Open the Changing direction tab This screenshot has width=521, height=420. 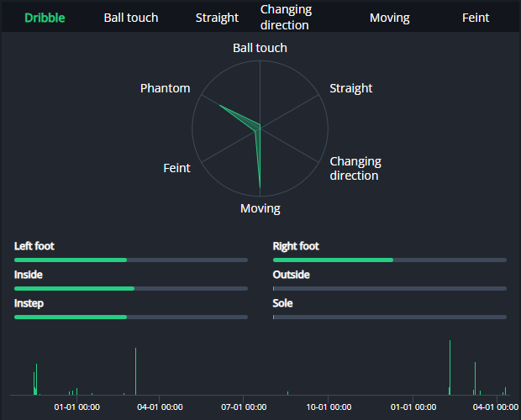pos(286,17)
